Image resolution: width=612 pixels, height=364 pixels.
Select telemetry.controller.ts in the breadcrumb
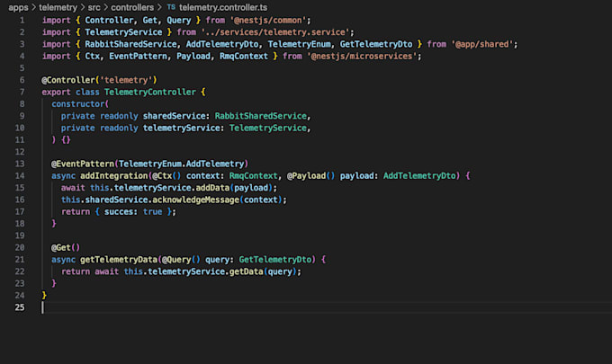[223, 7]
